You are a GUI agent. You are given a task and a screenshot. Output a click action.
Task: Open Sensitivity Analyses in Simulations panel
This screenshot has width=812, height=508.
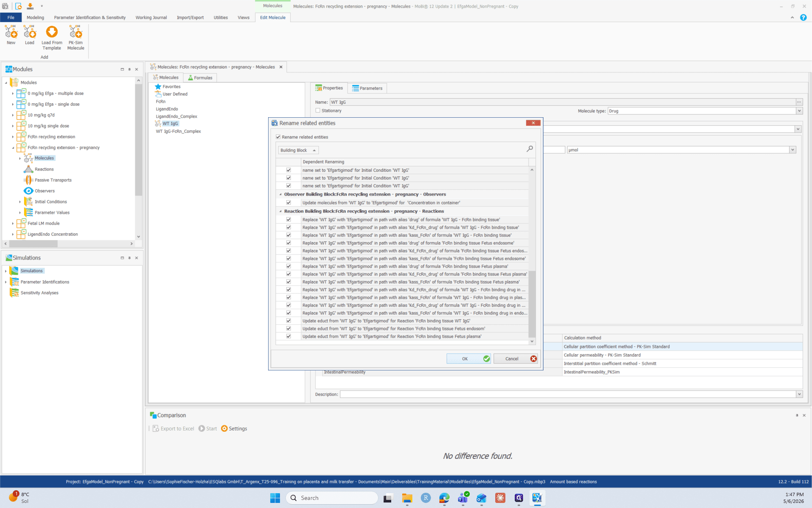39,293
